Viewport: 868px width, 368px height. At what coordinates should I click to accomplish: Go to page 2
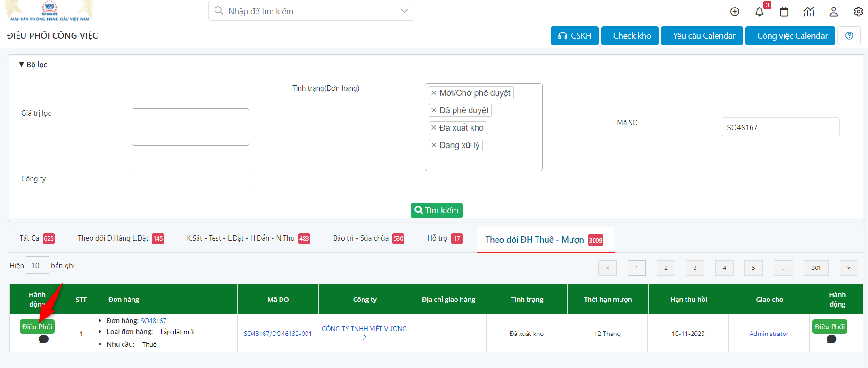click(666, 268)
